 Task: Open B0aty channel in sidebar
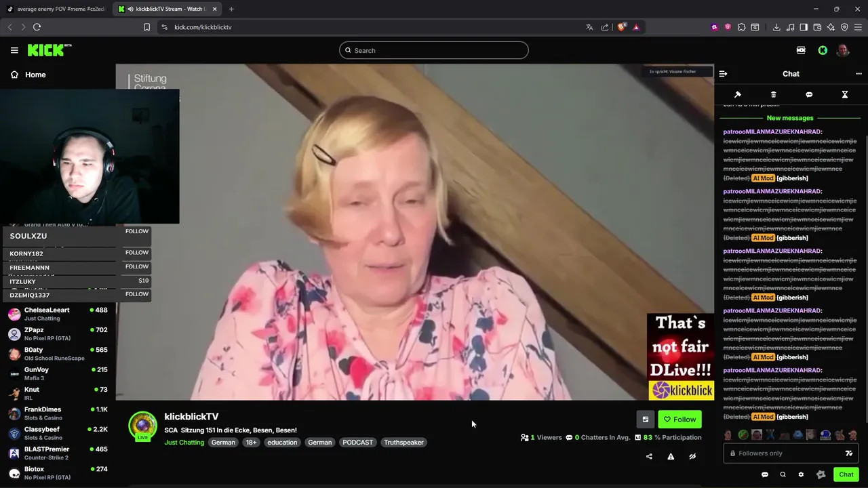[x=58, y=354]
